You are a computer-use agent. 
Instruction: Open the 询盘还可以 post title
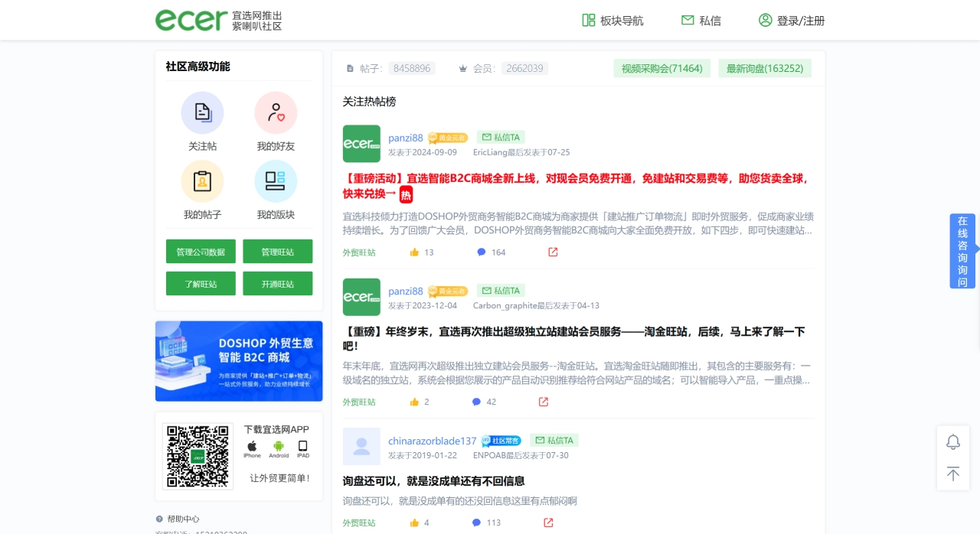(x=433, y=481)
